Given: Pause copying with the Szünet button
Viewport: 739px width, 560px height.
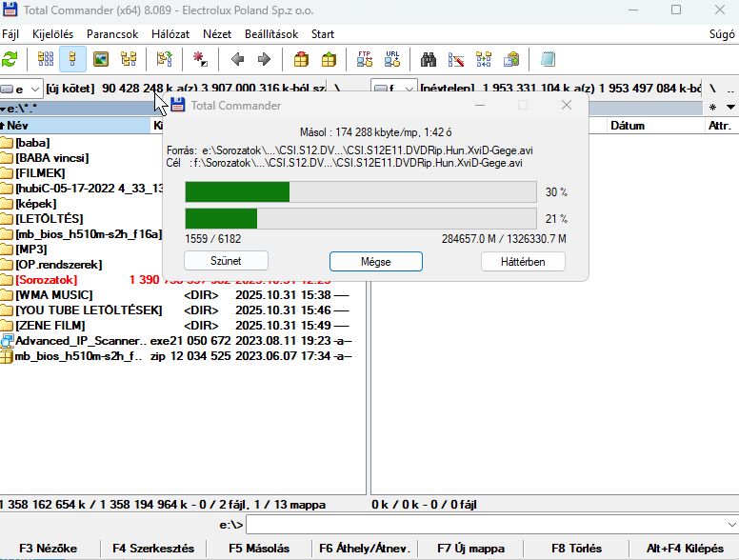Looking at the screenshot, I should tap(226, 261).
